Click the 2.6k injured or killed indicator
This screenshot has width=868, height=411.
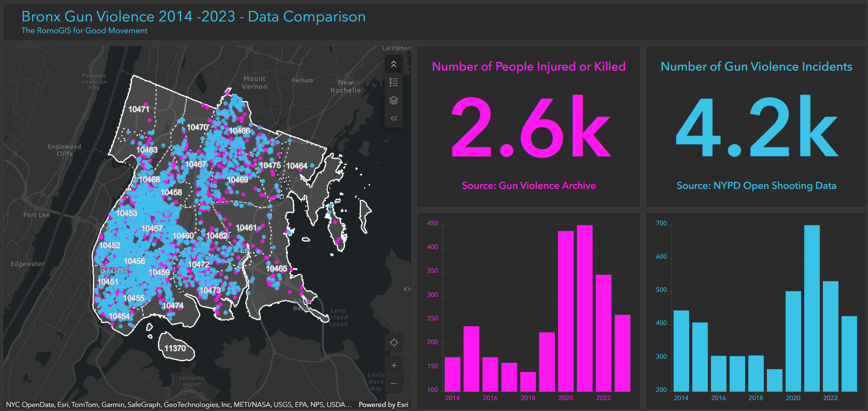tap(528, 127)
